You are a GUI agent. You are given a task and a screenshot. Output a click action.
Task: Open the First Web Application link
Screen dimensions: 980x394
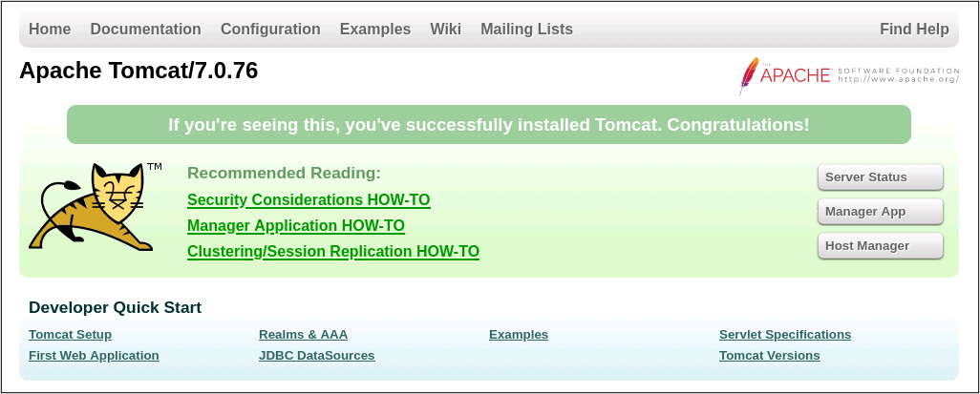[x=94, y=356]
